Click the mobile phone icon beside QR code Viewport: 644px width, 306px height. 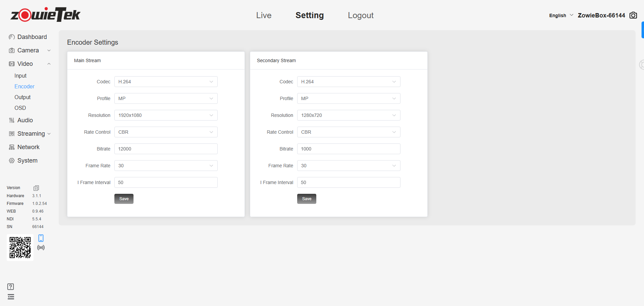tap(41, 238)
